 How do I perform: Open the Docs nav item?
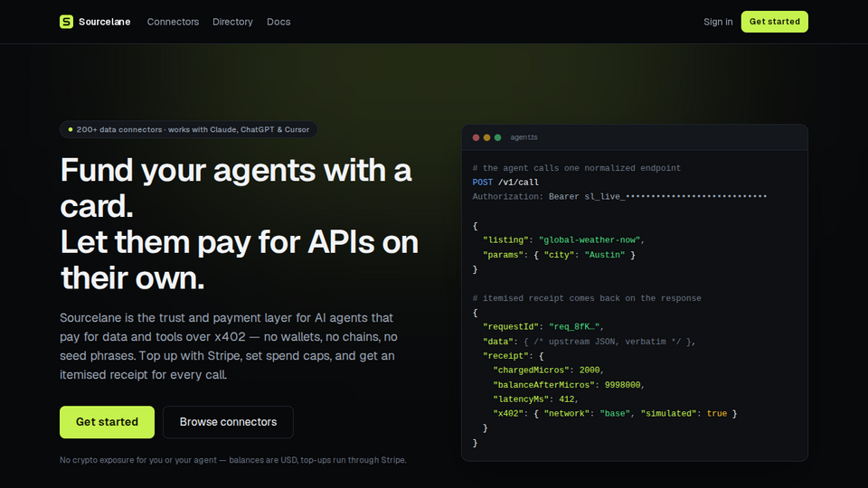(x=278, y=22)
